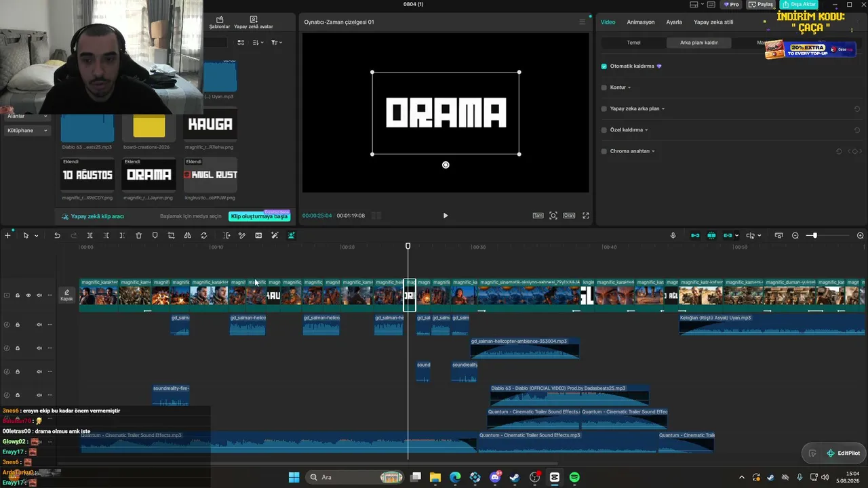The width and height of the screenshot is (868, 488).
Task: Open the media sort order dropdown
Action: click(x=258, y=42)
